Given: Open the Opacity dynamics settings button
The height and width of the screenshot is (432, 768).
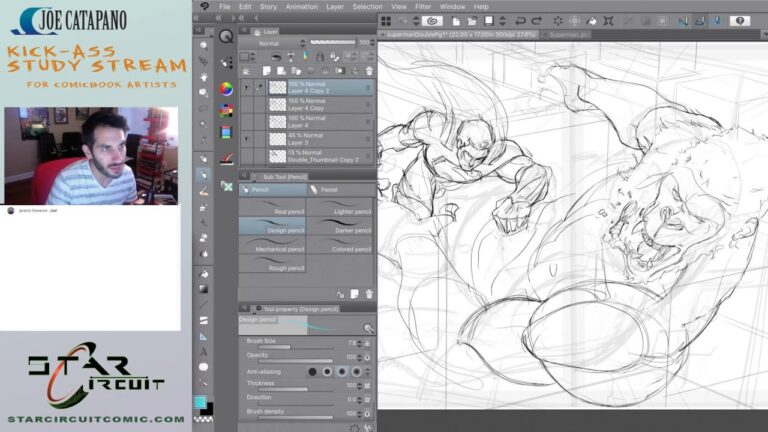Looking at the screenshot, I should (367, 356).
